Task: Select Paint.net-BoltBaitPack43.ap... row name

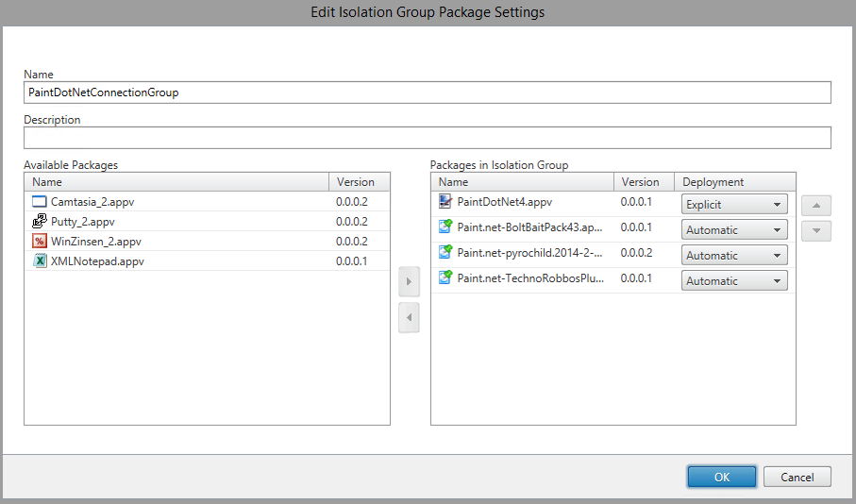Action: (529, 227)
